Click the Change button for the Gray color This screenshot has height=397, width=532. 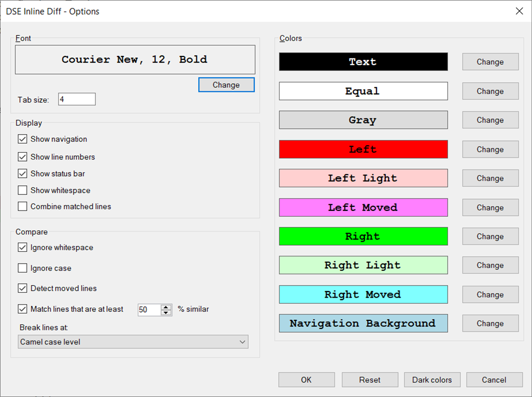[x=490, y=120]
